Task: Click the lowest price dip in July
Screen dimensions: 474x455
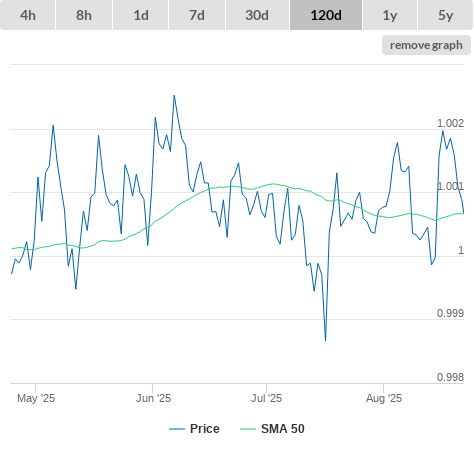Action: click(325, 340)
